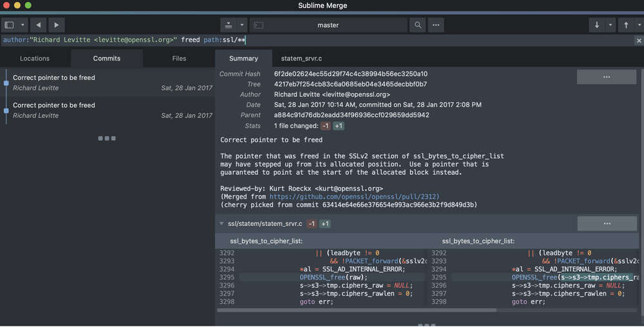Collapse the ssl/statem/statem_srvr.c diff section

(222, 224)
